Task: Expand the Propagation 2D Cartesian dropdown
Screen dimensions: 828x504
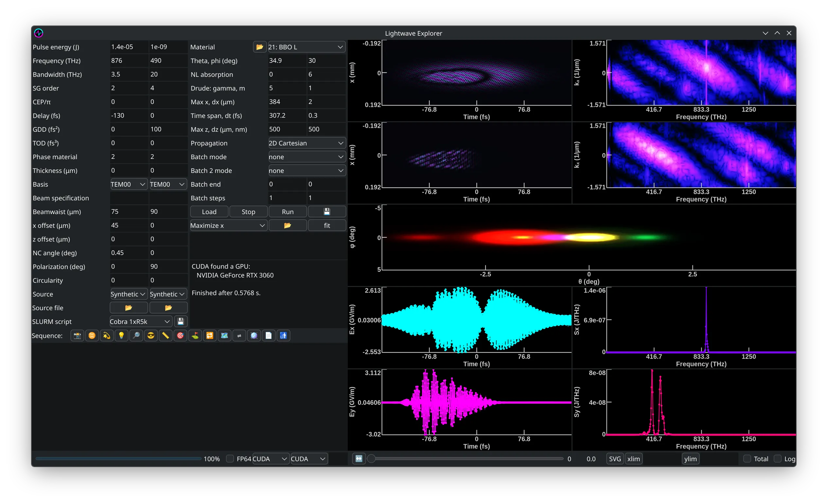Action: coord(307,143)
